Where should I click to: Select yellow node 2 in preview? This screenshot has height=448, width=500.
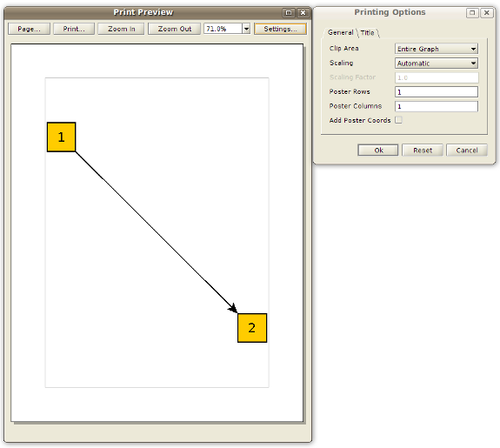[x=252, y=328]
